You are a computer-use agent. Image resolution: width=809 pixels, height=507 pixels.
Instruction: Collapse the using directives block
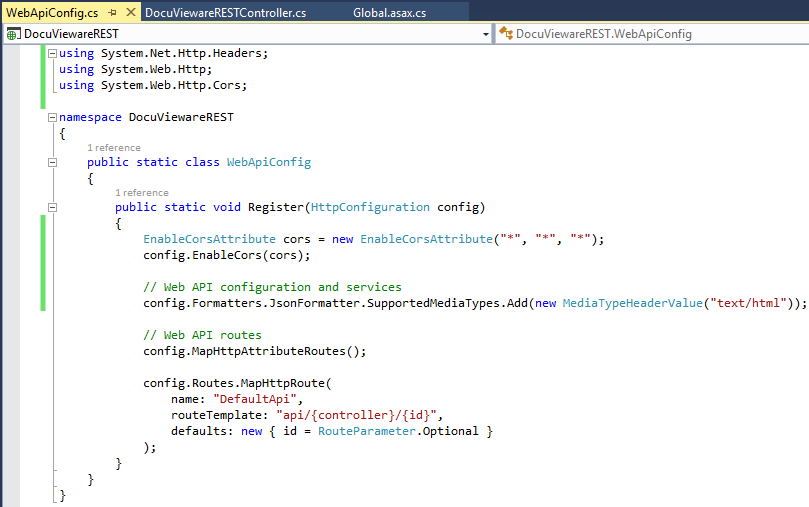tap(52, 53)
